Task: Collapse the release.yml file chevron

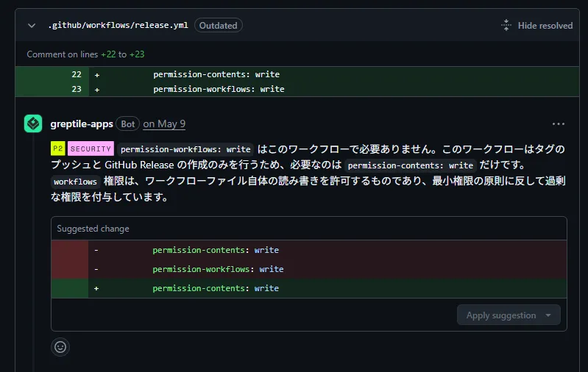Action: pyautogui.click(x=32, y=26)
